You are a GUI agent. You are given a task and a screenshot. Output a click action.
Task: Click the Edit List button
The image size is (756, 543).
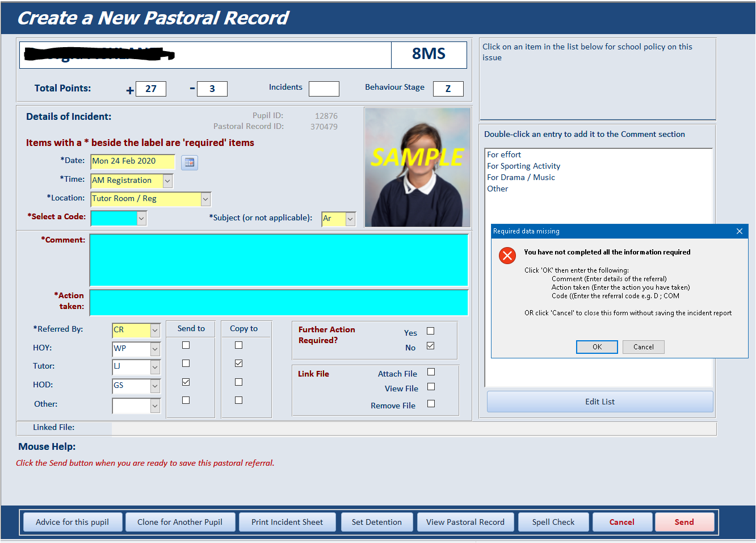[600, 402]
